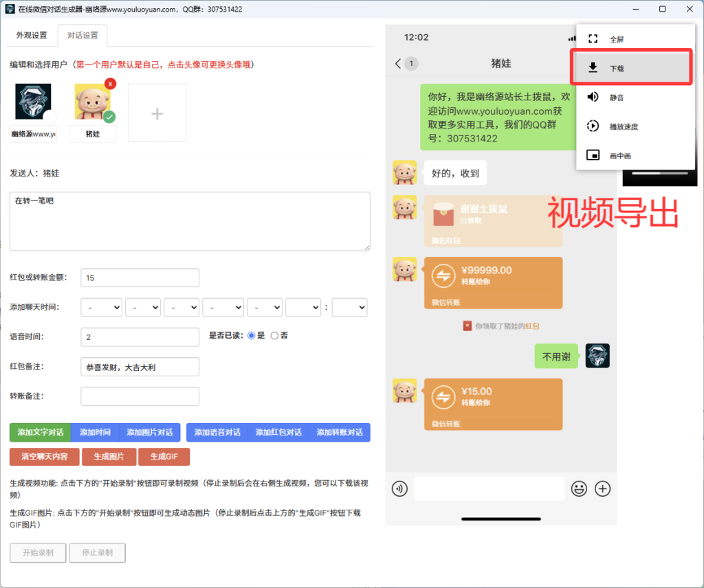
Task: Tap the emoji smiley icon
Action: (x=579, y=488)
